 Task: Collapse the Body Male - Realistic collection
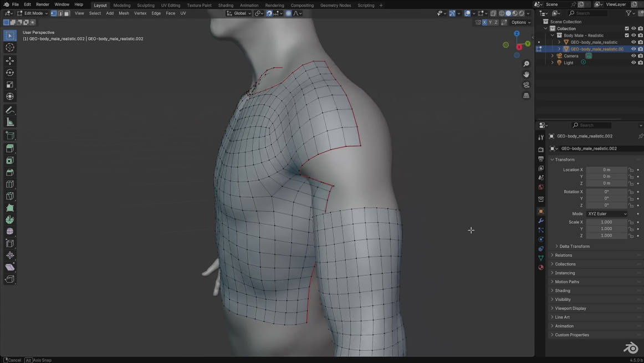[x=551, y=35]
